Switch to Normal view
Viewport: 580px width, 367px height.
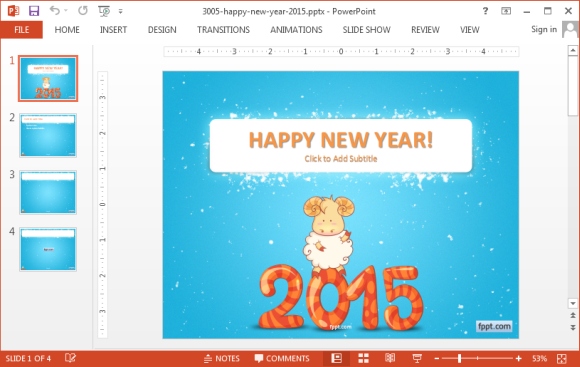coord(337,358)
